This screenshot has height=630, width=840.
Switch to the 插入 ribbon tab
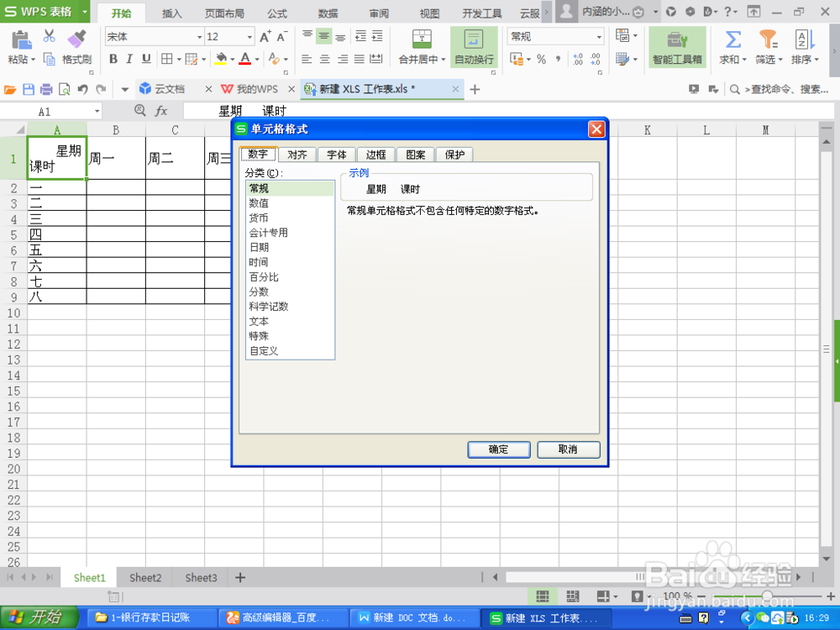(x=171, y=13)
